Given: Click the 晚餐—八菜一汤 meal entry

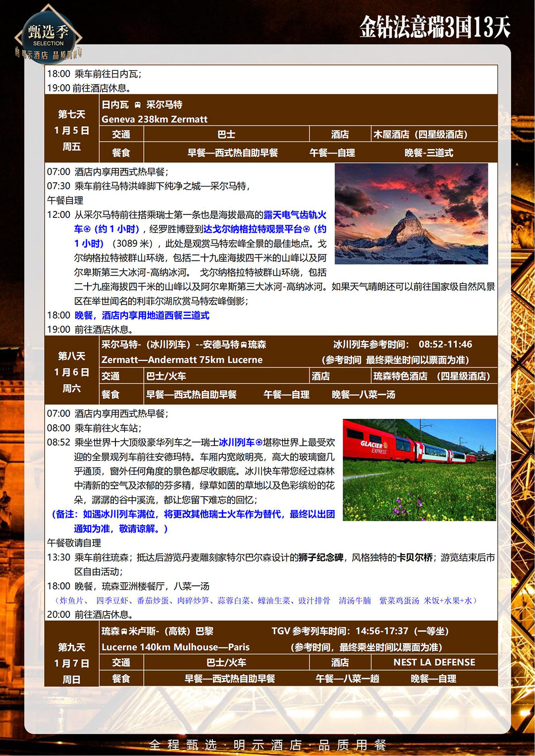Looking at the screenshot, I should coord(364,395).
